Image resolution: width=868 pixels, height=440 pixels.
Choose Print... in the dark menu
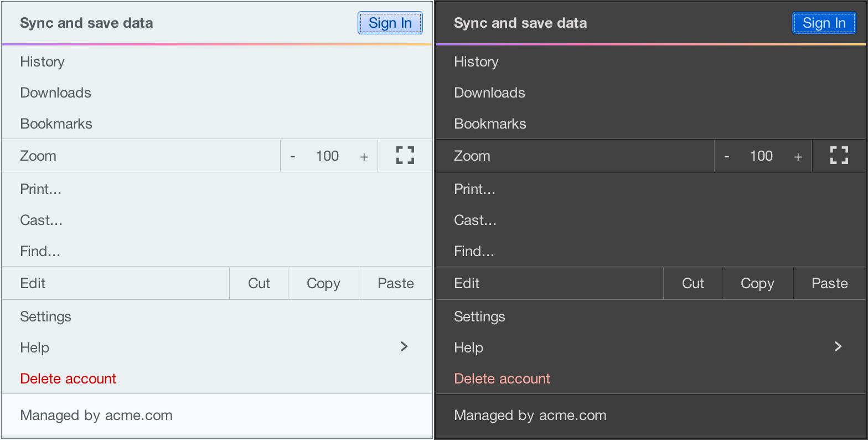point(474,190)
